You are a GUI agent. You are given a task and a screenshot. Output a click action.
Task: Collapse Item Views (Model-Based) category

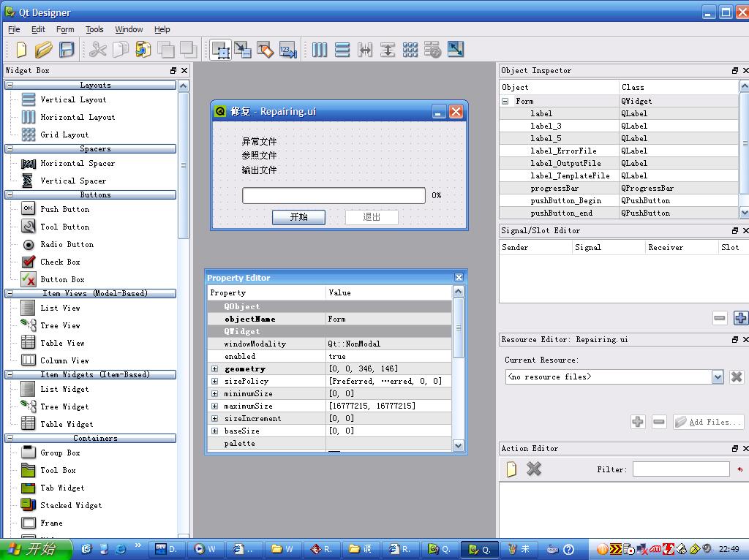[10, 293]
